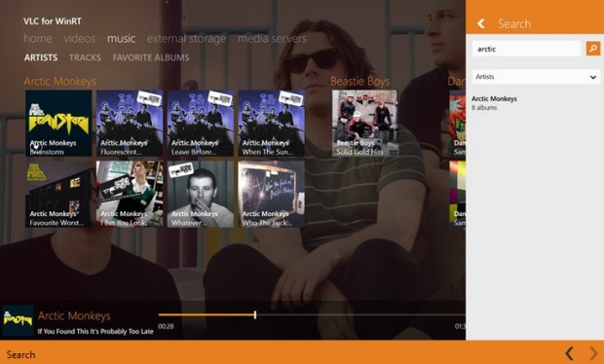This screenshot has height=364, width=604.
Task: Click the back arrow in Search panel
Action: [481, 24]
